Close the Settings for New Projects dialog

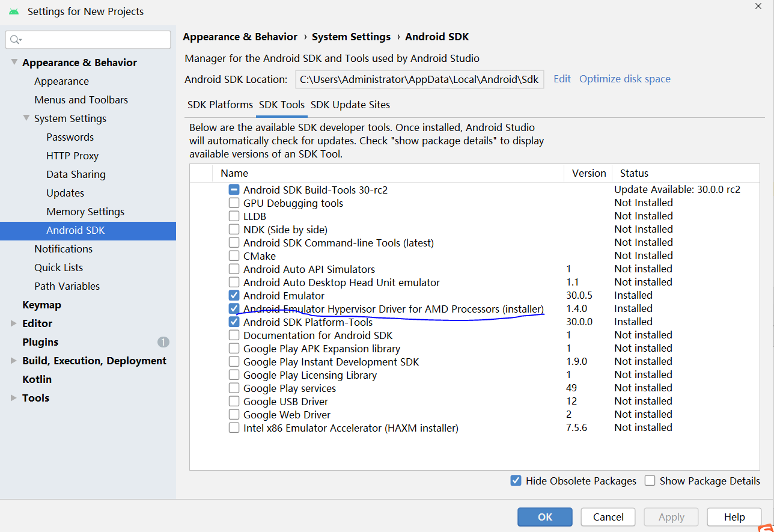[758, 6]
